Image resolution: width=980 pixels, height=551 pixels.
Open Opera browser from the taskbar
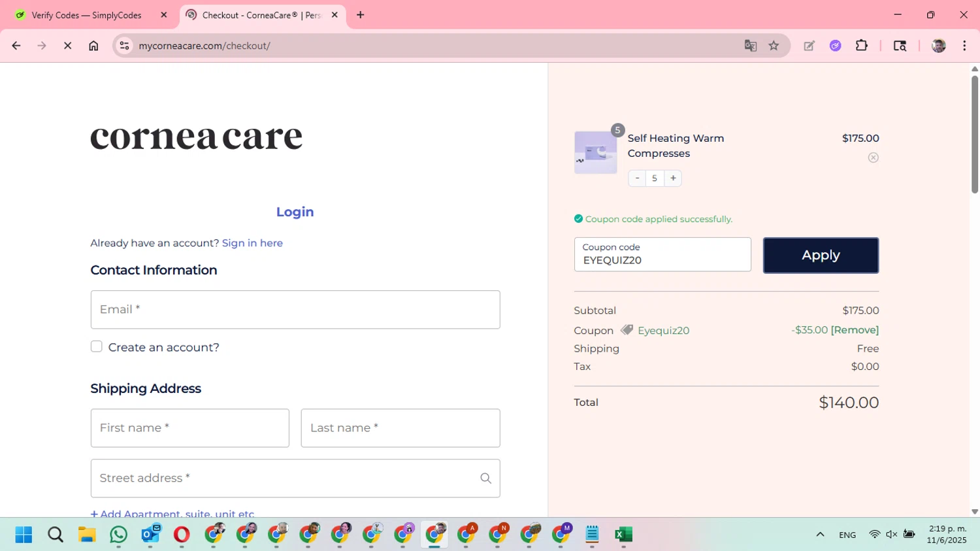pos(182,535)
